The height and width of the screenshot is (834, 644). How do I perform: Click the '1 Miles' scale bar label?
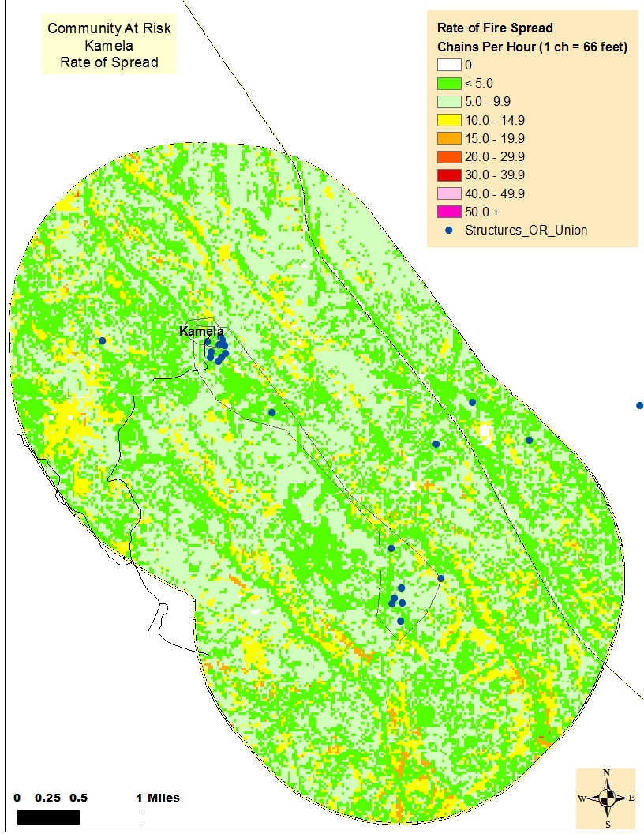coord(158,798)
